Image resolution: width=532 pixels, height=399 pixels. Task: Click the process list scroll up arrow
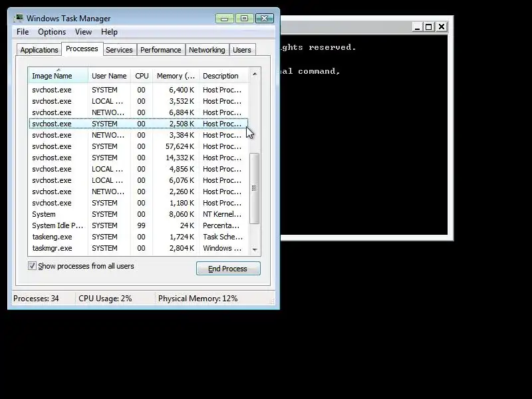coord(255,74)
